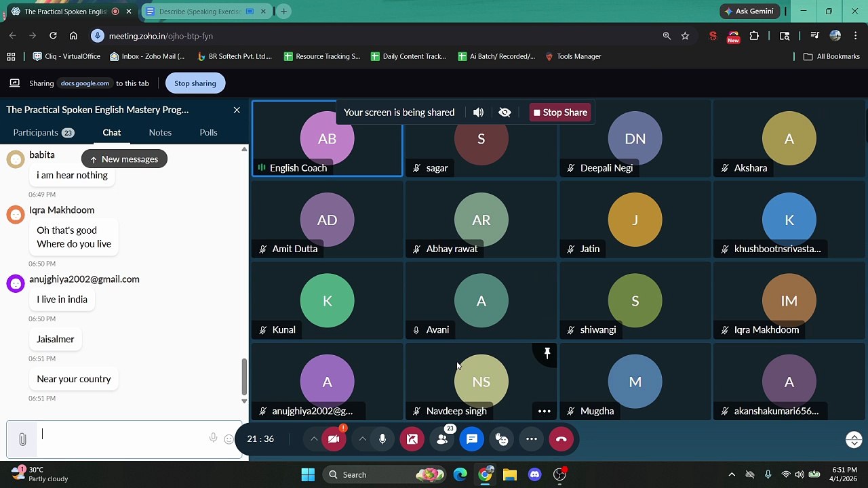Open the participants list showing 23 badge
868x488 pixels.
pos(442,439)
